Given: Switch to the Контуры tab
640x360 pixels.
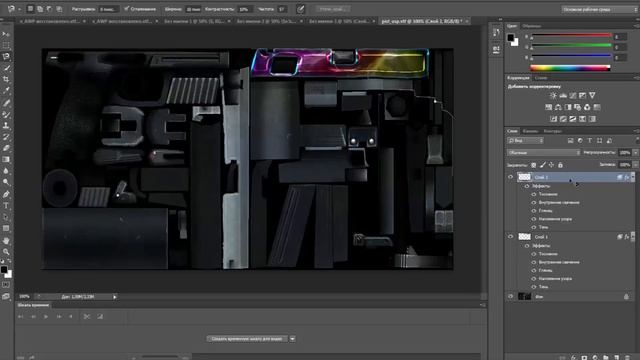Looking at the screenshot, I should coord(553,131).
